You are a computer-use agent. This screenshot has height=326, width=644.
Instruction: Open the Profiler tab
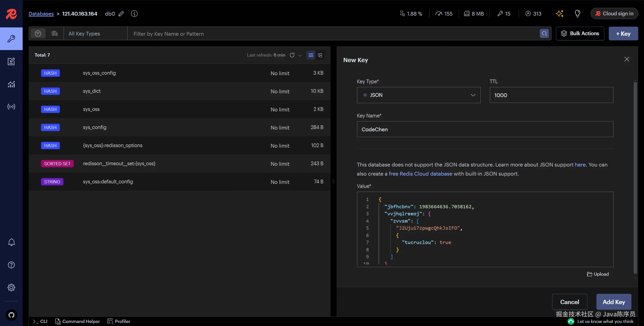click(x=119, y=321)
